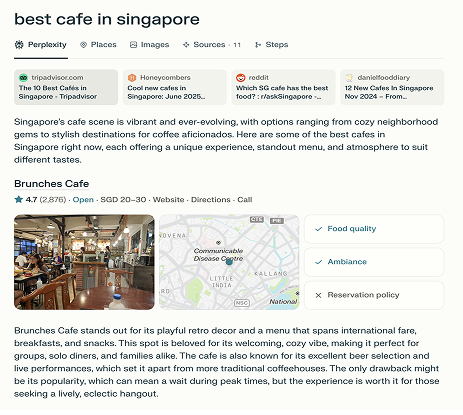Click the 4.7 rating text
Screen dimensions: 463x415
(x=31, y=200)
